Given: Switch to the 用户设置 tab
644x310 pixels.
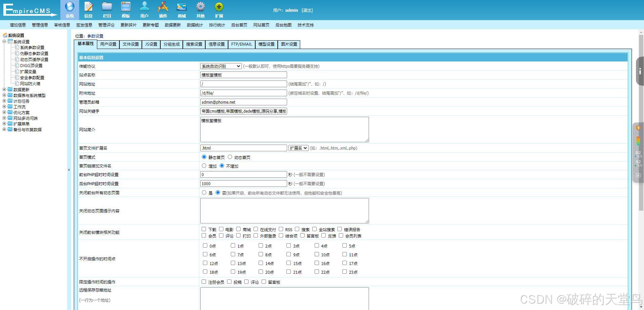Looking at the screenshot, I should (108, 44).
